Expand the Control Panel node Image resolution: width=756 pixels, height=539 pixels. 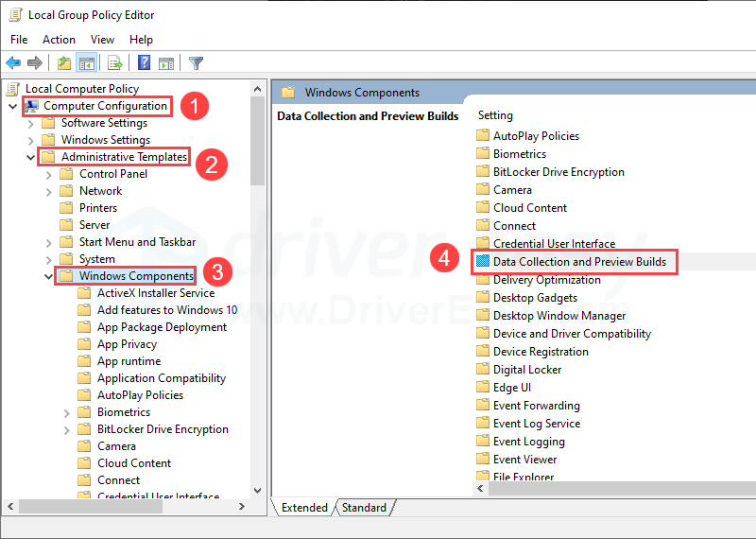pos(49,175)
